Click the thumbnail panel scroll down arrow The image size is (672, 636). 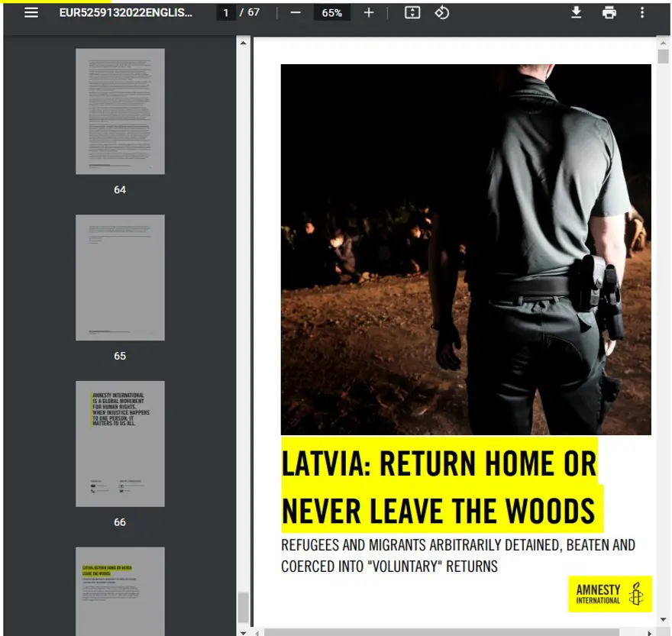pos(244,631)
